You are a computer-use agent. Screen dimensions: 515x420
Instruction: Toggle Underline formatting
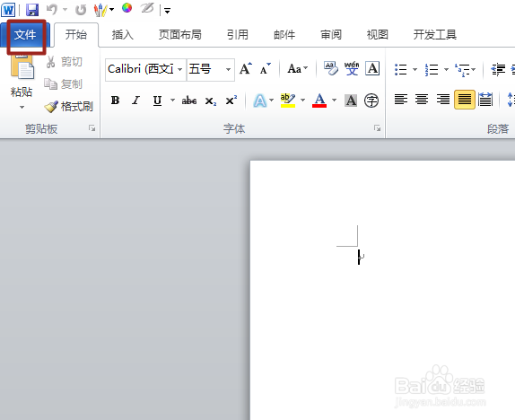[x=157, y=101]
